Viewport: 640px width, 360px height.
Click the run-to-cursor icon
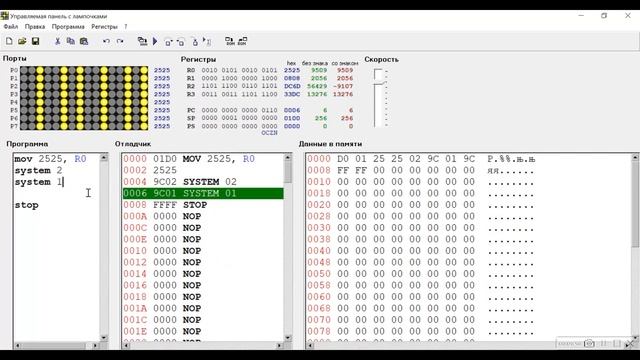point(207,42)
